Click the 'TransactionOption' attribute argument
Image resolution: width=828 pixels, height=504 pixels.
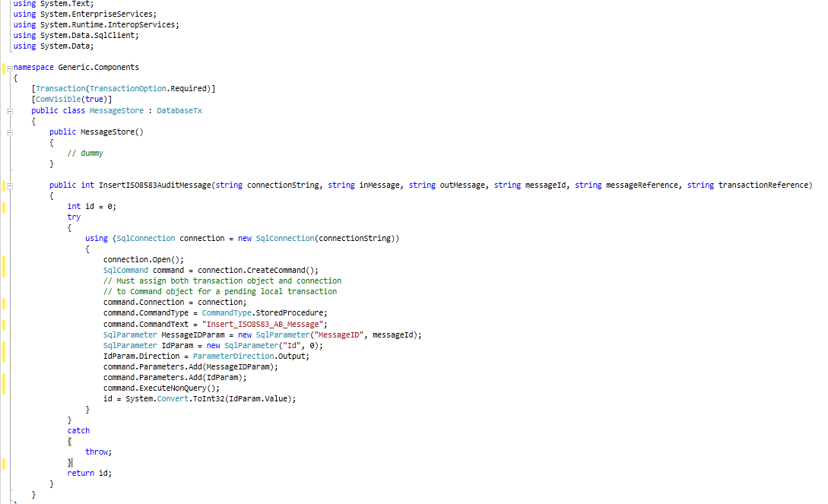point(128,89)
